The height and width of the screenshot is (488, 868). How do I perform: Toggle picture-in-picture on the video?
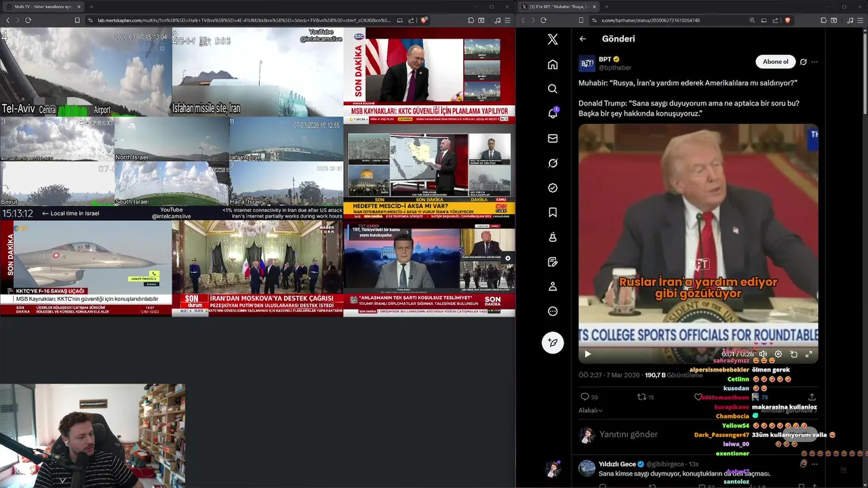[793, 354]
